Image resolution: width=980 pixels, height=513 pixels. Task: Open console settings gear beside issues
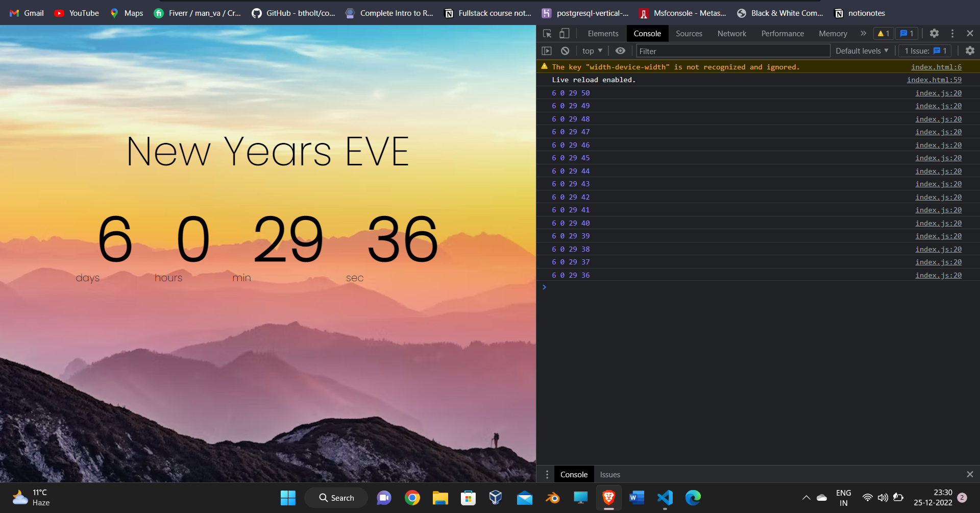(970, 51)
